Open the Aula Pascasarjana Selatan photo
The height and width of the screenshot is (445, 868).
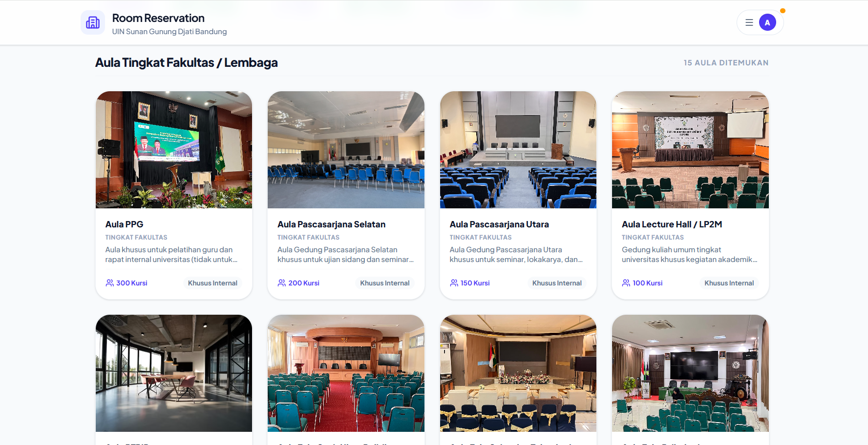pos(346,150)
